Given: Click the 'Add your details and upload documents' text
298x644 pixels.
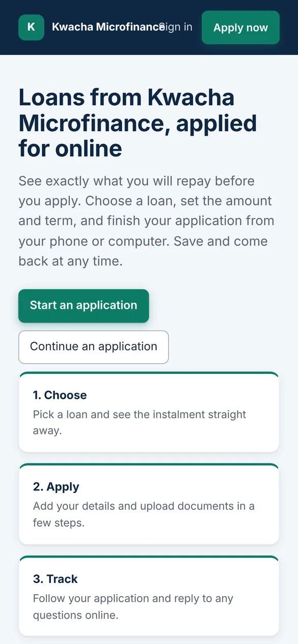Looking at the screenshot, I should [144, 514].
